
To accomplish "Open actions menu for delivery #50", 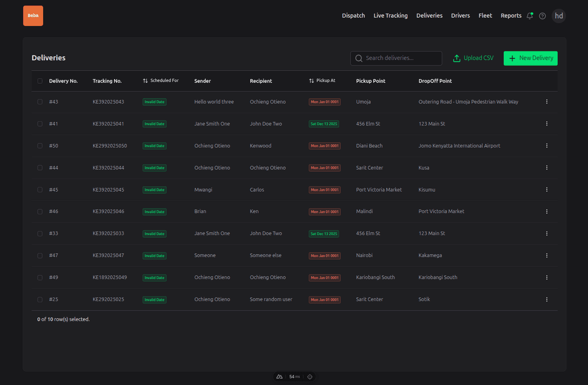I will click(546, 146).
